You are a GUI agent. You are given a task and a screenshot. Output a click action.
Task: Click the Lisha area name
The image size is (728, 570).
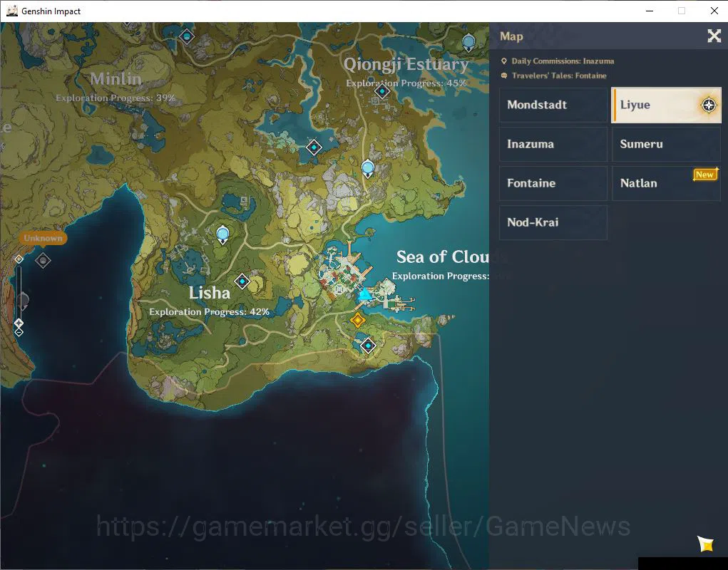coord(210,293)
